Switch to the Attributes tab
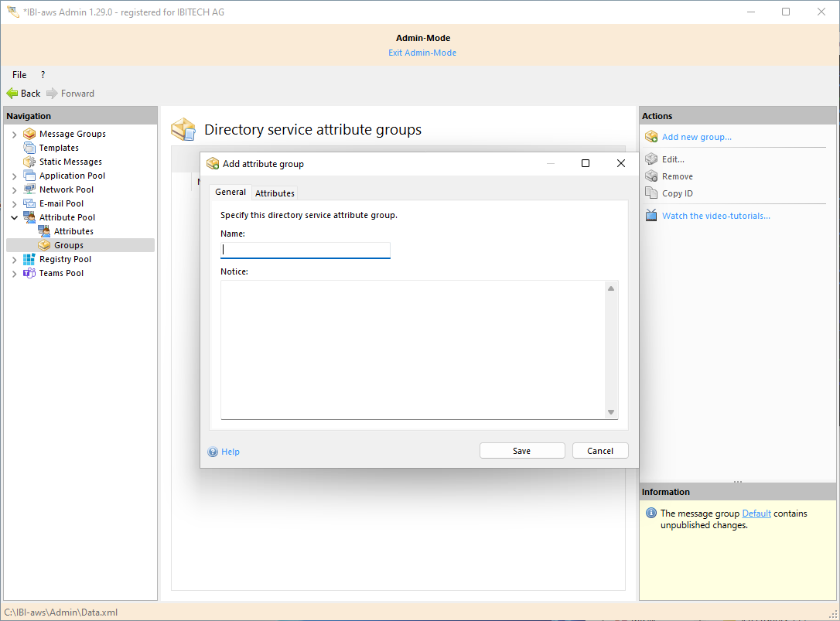840x621 pixels. (x=275, y=193)
